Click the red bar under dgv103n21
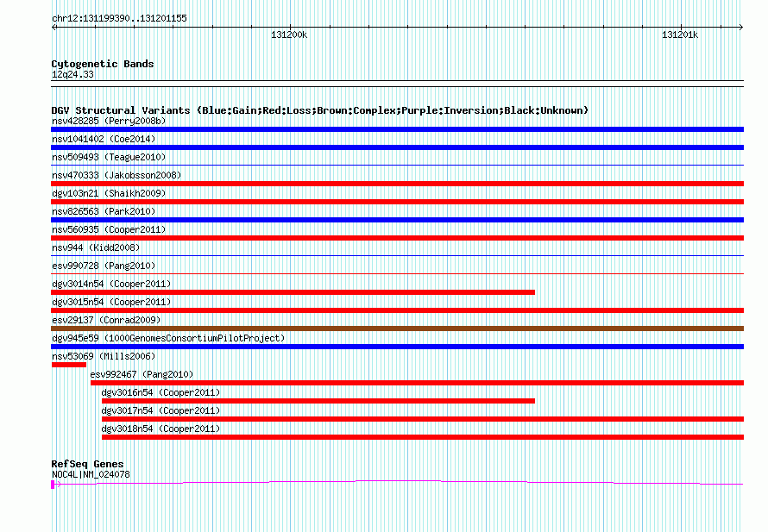This screenshot has width=768, height=532. pos(397,202)
